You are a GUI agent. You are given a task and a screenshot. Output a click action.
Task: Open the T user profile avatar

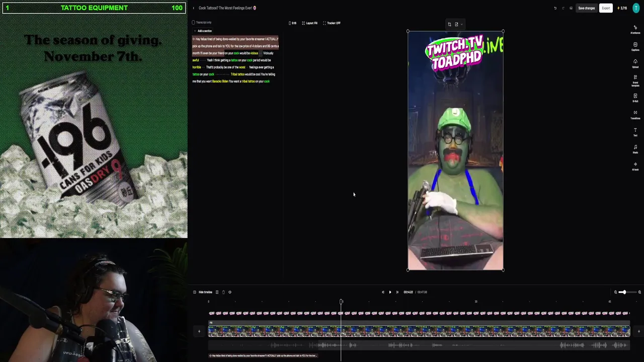click(636, 8)
